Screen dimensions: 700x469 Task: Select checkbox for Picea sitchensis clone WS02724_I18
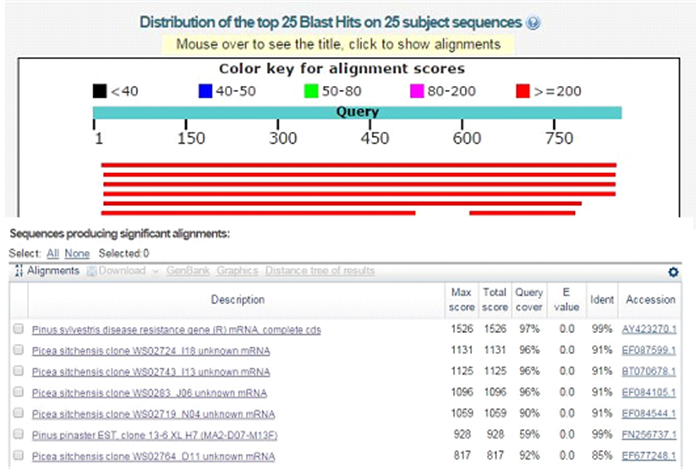click(18, 349)
